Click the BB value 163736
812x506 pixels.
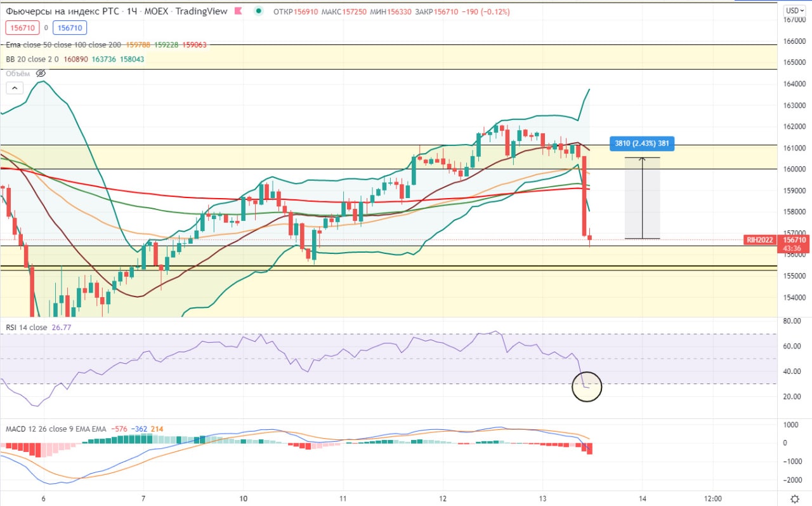pos(103,59)
